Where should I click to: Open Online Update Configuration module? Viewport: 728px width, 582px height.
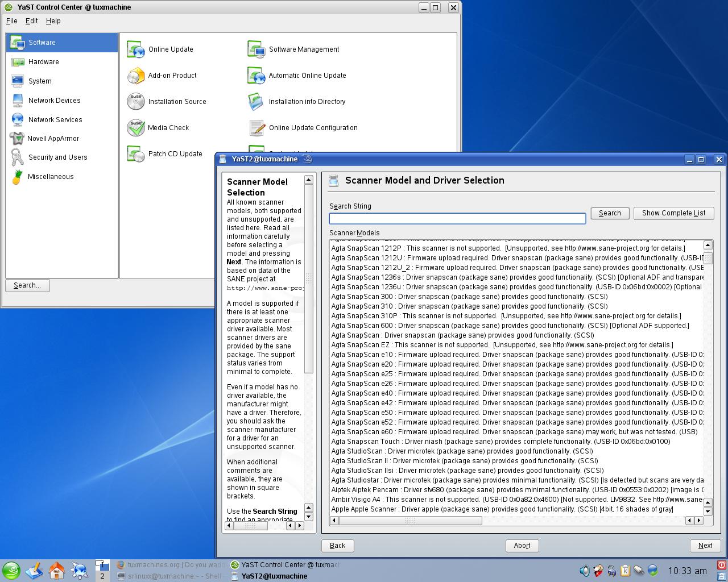point(303,128)
